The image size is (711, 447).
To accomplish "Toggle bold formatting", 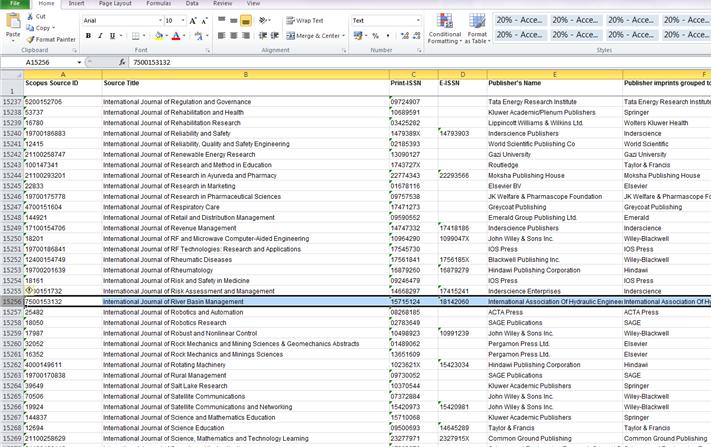I will [x=88, y=36].
